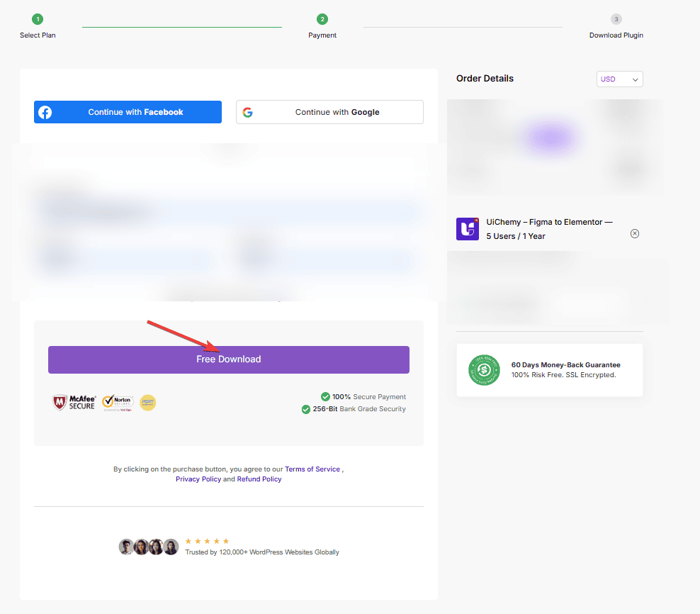This screenshot has height=614, width=700.
Task: Open the Payment step
Action: pos(322,25)
